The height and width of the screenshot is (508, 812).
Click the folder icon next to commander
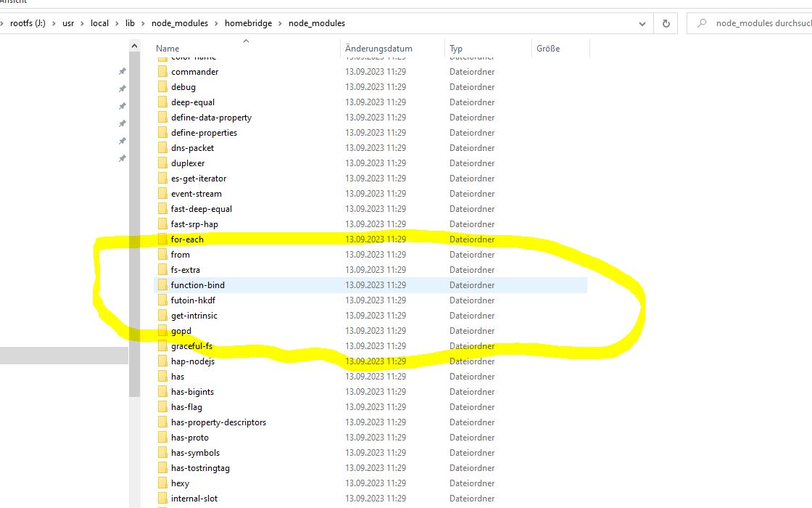(x=162, y=72)
